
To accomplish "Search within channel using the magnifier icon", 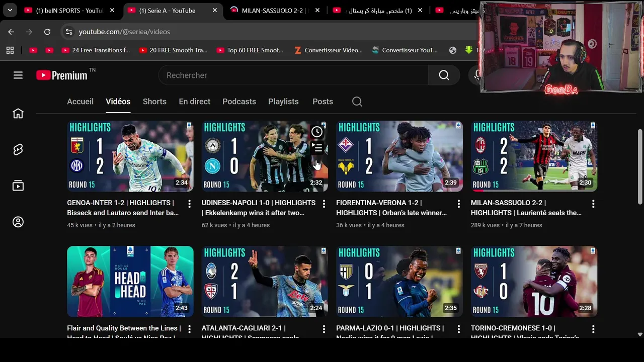I will coord(357,102).
